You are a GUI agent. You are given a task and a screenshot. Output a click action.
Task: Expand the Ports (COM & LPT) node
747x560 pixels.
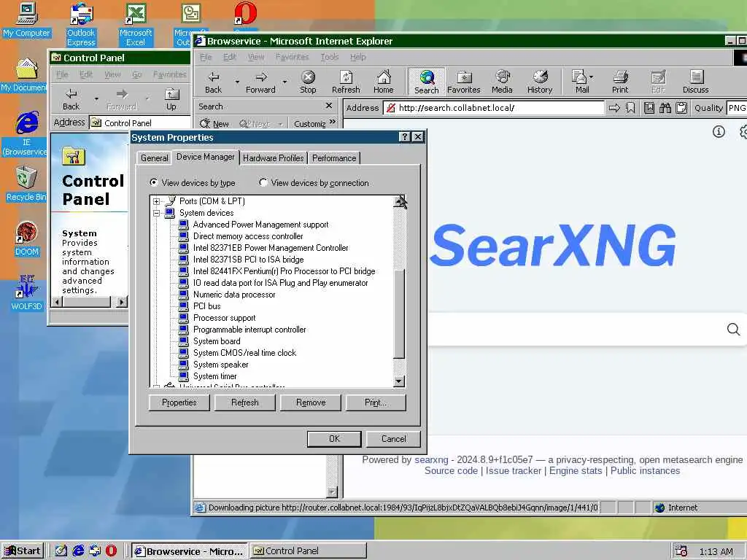156,201
